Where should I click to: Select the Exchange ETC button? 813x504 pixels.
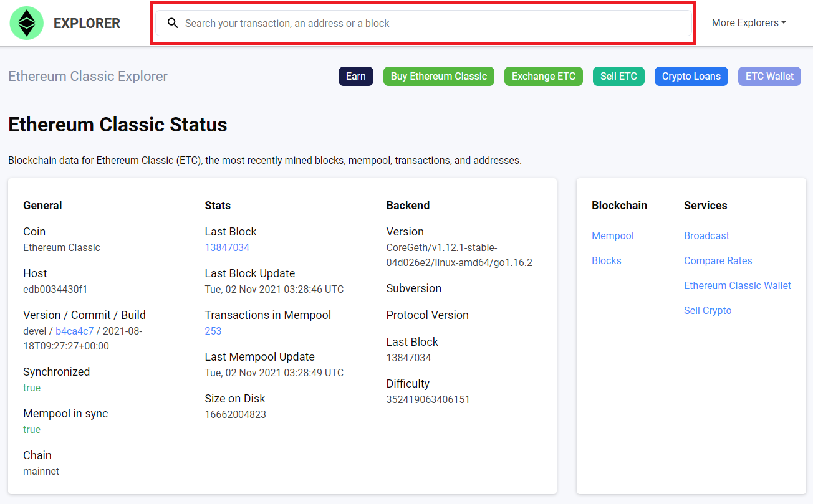pyautogui.click(x=543, y=77)
